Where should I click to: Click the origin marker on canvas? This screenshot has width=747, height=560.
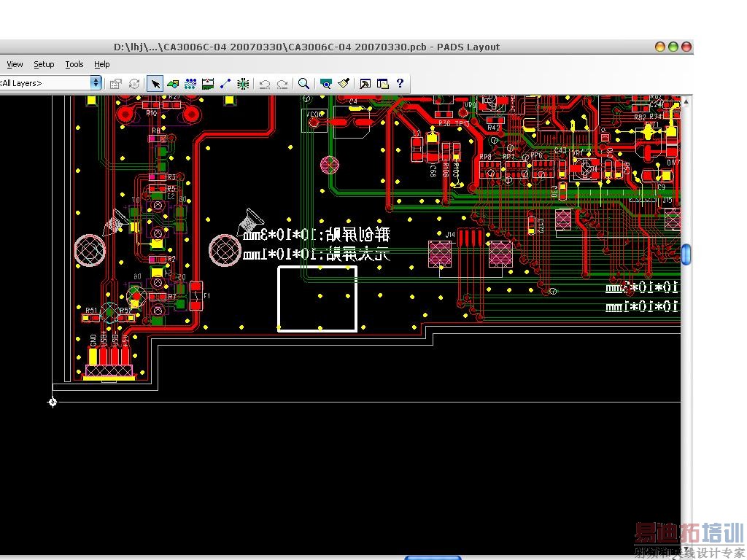(53, 402)
